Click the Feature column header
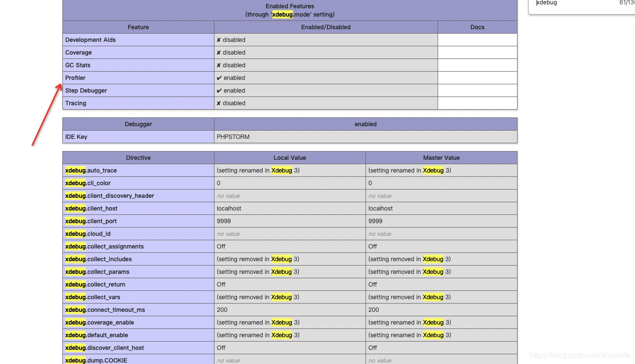635x364 pixels. point(138,27)
